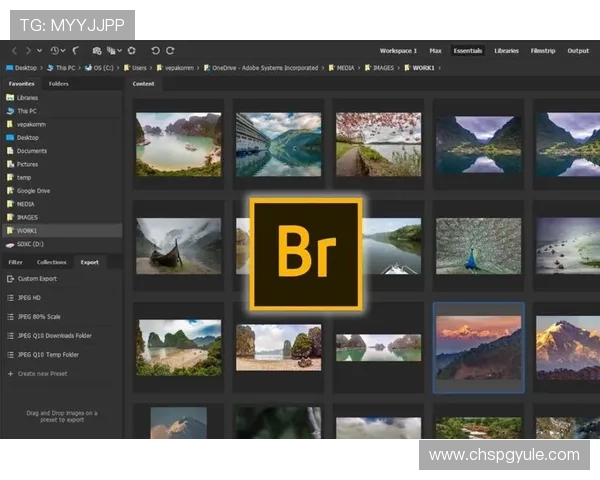
Task: Select the Export tab
Action: [x=90, y=262]
